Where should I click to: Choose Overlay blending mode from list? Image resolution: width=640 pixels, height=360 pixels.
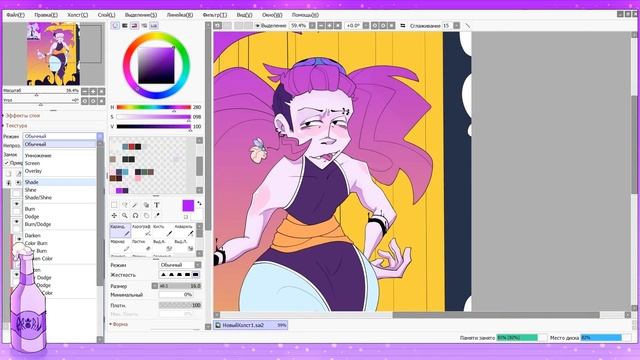(60, 171)
